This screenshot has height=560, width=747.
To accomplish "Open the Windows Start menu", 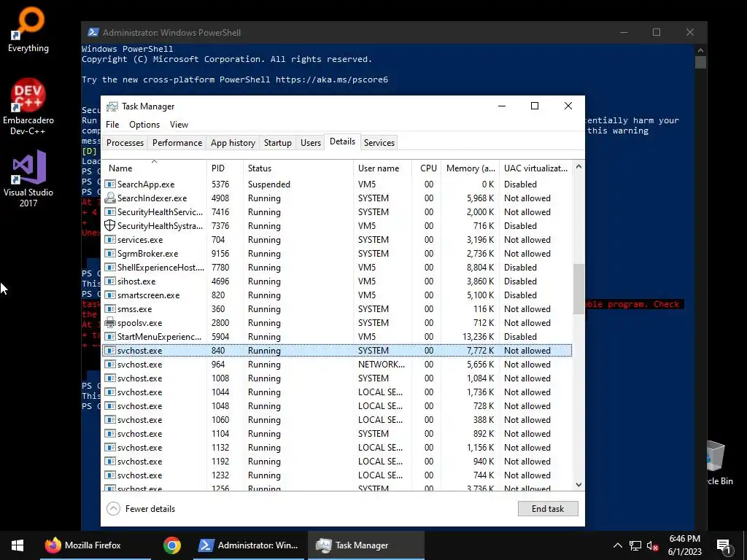I will coord(18,545).
